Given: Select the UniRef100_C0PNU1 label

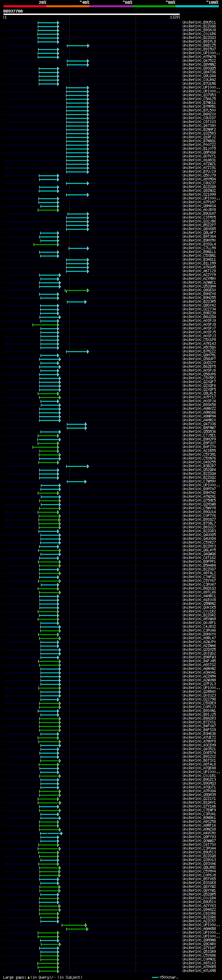Looking at the screenshot, I should point(199,959).
